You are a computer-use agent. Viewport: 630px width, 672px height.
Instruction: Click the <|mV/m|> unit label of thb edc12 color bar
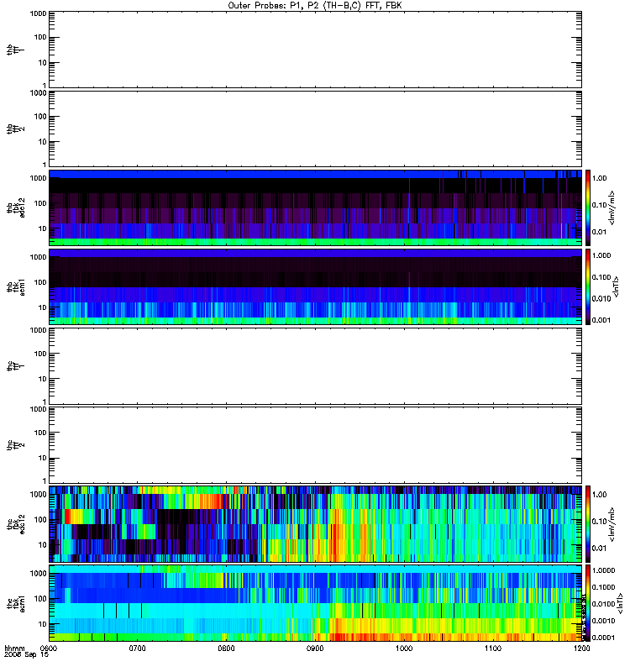coord(612,207)
